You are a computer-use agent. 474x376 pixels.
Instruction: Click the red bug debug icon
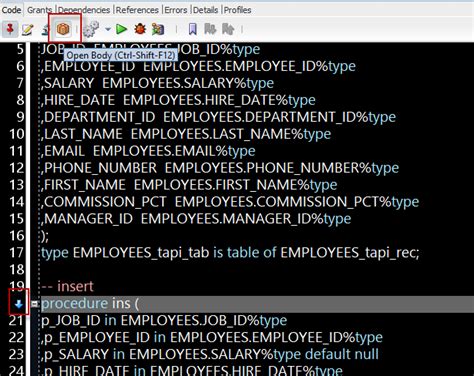click(x=140, y=29)
